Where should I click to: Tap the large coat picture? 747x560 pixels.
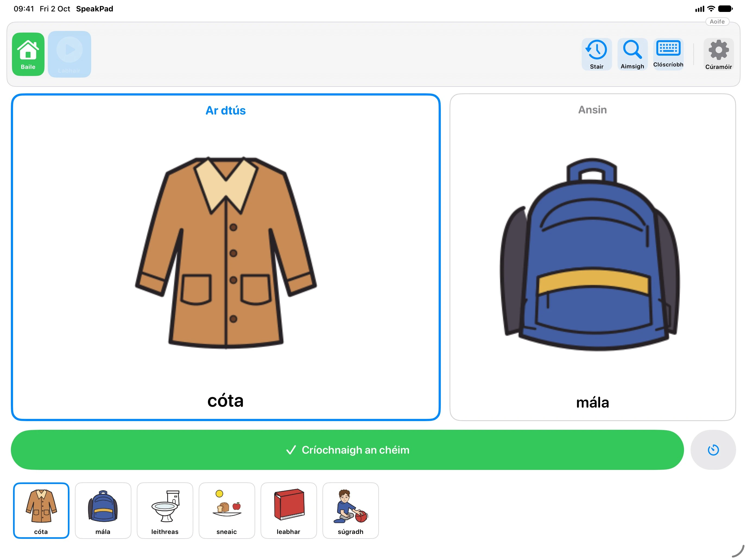pos(226,253)
